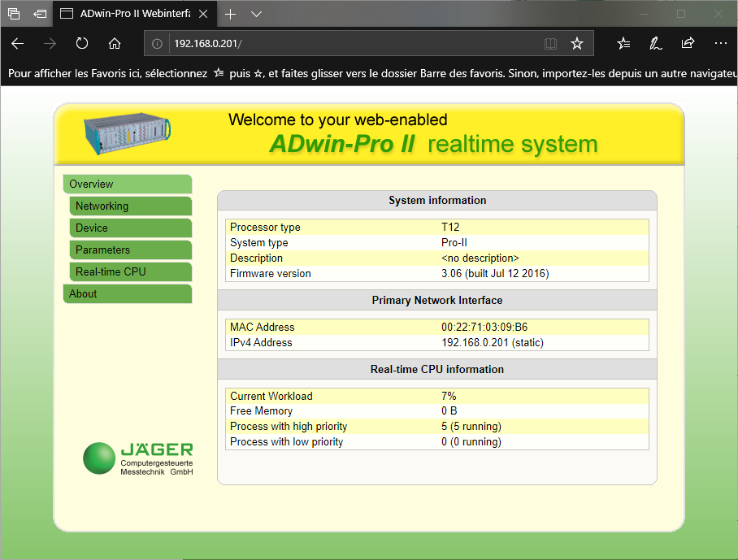
Task: Open the Favorites hub icon
Action: point(623,44)
